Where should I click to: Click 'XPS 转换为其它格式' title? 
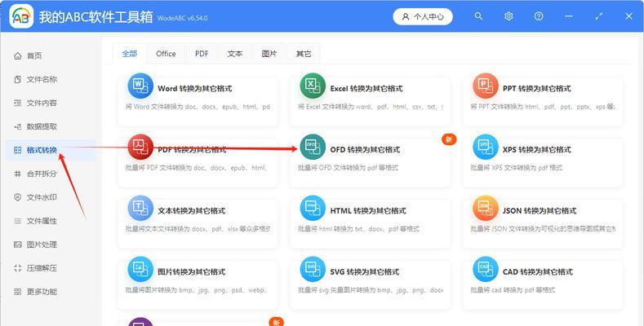[x=537, y=150]
